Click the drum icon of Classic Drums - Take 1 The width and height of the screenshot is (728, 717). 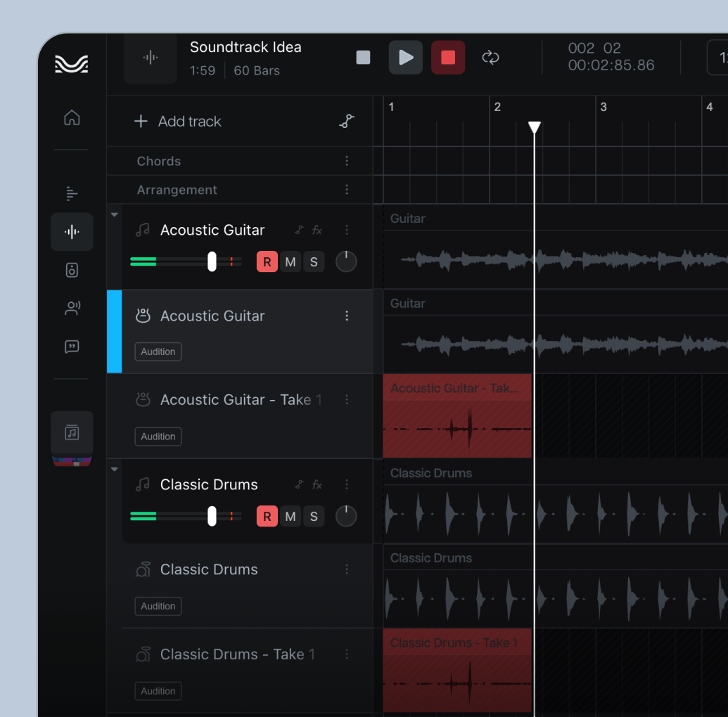pyautogui.click(x=143, y=654)
